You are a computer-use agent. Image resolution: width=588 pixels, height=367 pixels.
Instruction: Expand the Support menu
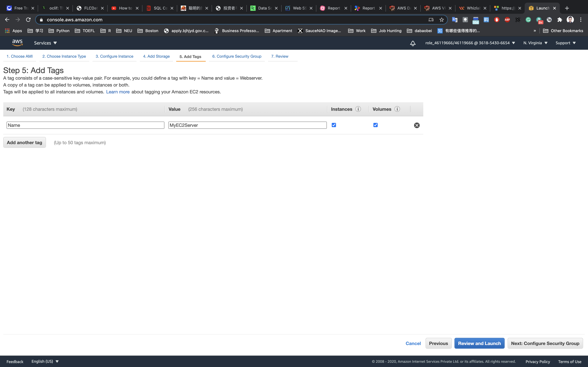565,43
